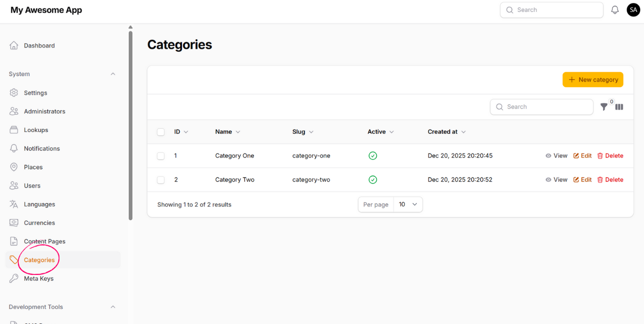Click the Dashboard home icon in sidebar

tap(14, 46)
